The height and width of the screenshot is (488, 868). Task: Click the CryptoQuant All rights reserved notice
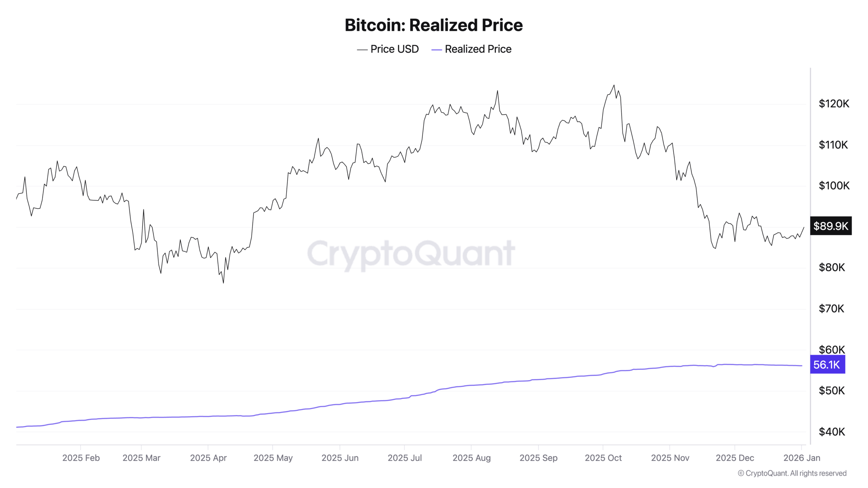click(x=792, y=473)
